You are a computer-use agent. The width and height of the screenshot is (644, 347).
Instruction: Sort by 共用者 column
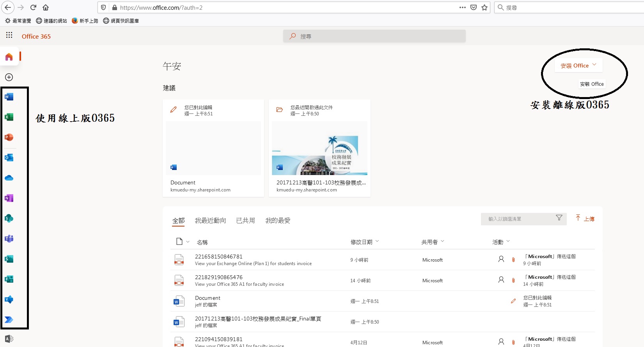pyautogui.click(x=433, y=242)
